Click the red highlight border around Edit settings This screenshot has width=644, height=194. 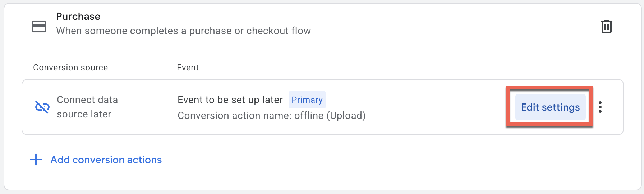[507, 107]
